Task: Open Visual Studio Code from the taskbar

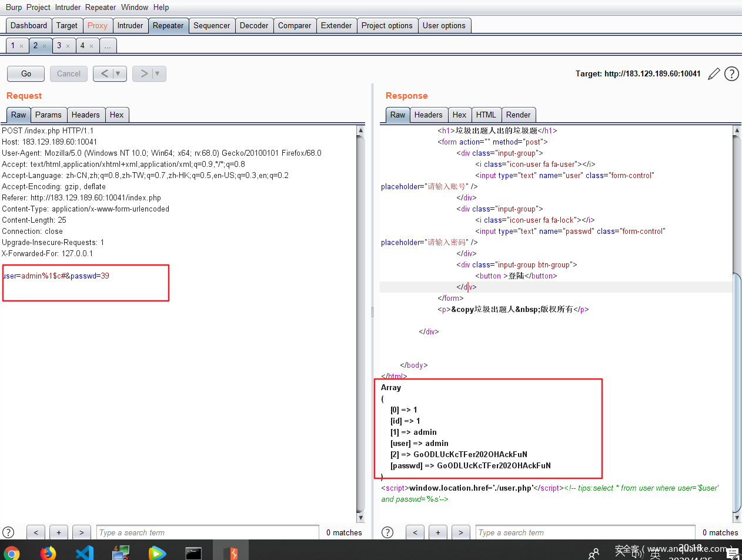Action: [x=85, y=553]
